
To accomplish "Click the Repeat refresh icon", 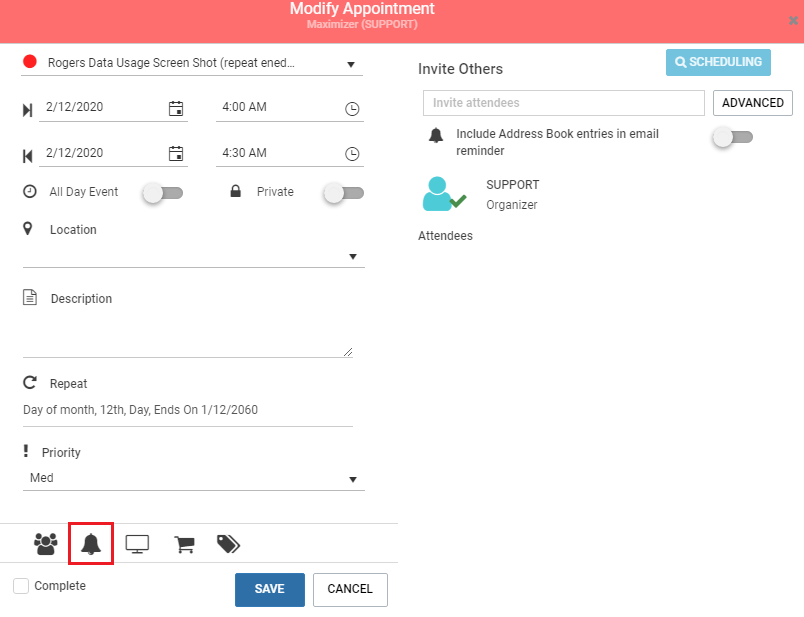I will pyautogui.click(x=28, y=381).
